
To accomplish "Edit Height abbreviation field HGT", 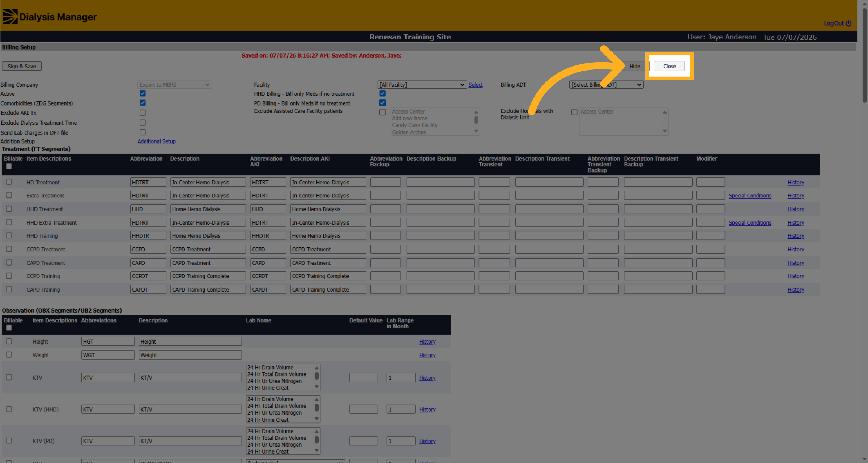I will [108, 341].
